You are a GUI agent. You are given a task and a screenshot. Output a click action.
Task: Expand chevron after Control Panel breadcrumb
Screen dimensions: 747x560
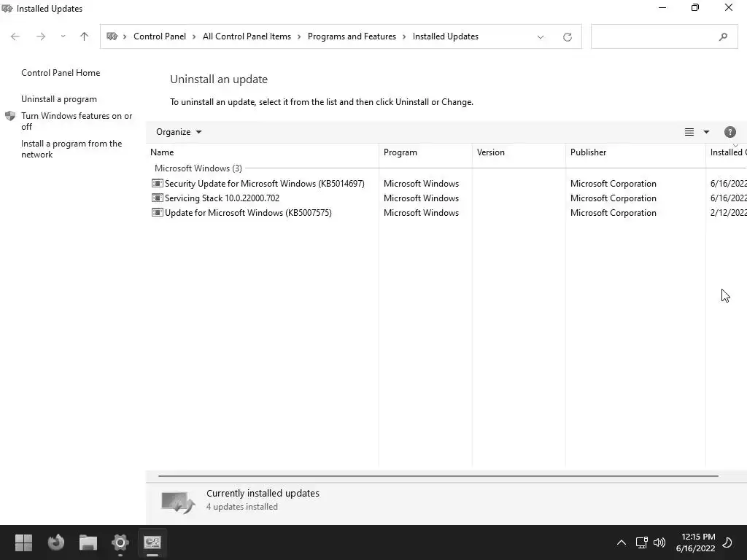194,36
